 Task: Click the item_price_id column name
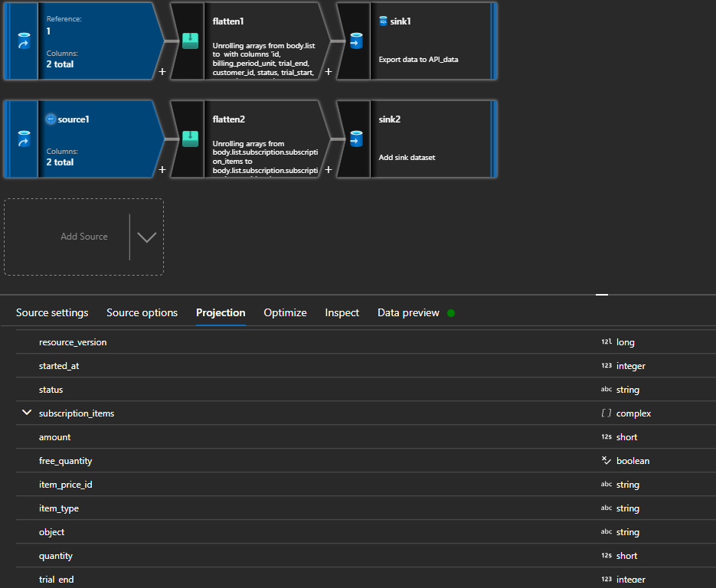point(65,485)
